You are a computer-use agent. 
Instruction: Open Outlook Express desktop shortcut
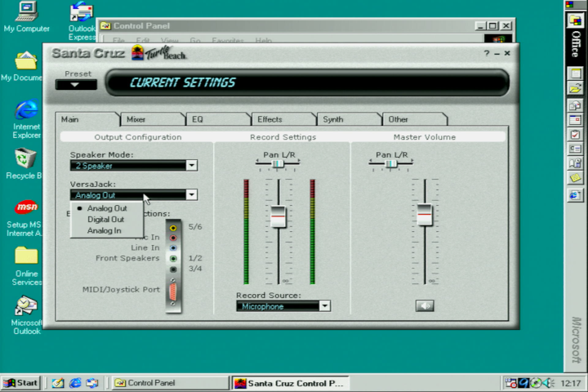coord(82,20)
